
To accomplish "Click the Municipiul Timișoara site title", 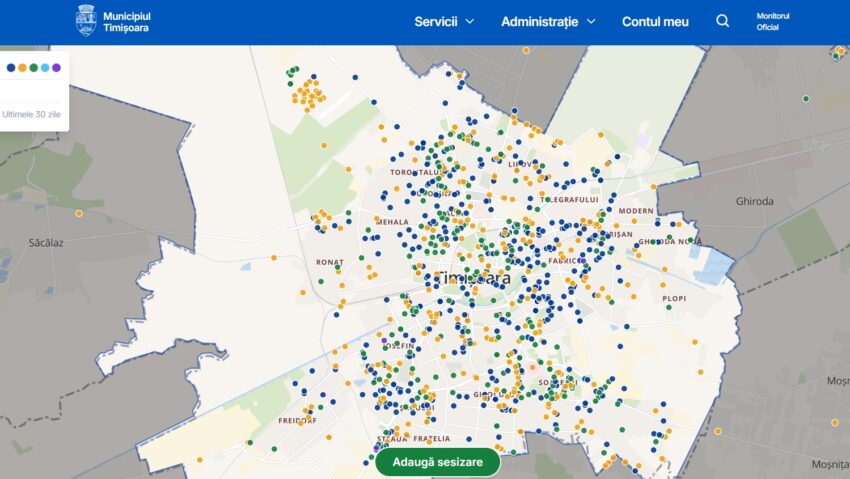I will [x=127, y=22].
